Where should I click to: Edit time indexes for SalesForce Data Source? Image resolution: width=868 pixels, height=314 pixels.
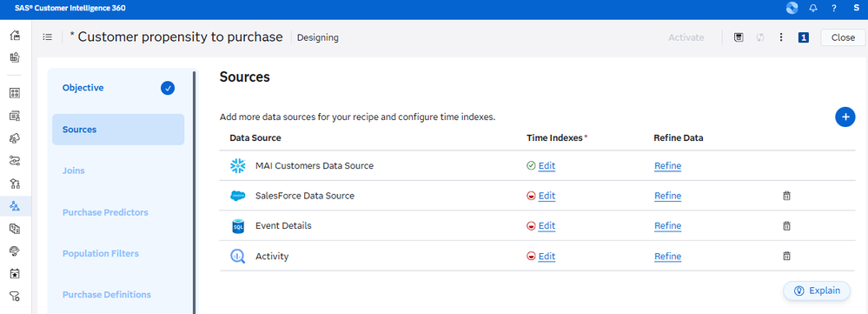tap(547, 196)
